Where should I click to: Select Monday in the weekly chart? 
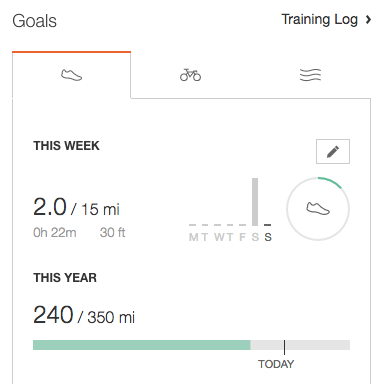pos(193,237)
